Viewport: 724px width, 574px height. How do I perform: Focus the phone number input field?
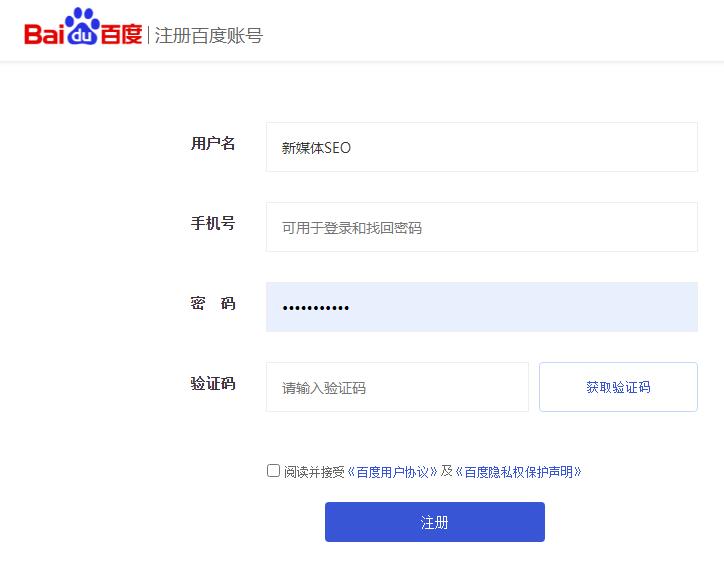point(481,227)
